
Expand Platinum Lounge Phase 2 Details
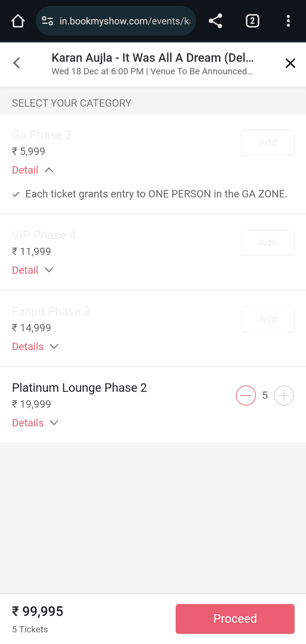(x=35, y=423)
